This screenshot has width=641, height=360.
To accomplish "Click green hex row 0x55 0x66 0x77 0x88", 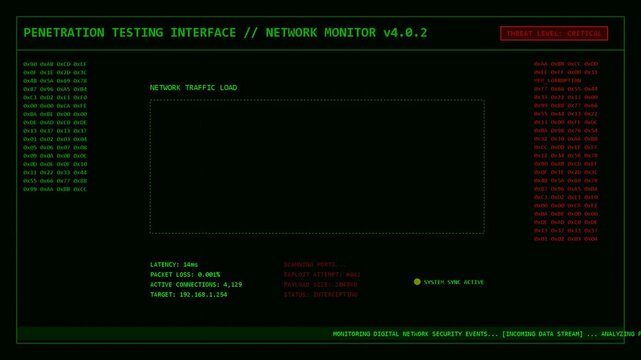I will coord(55,181).
